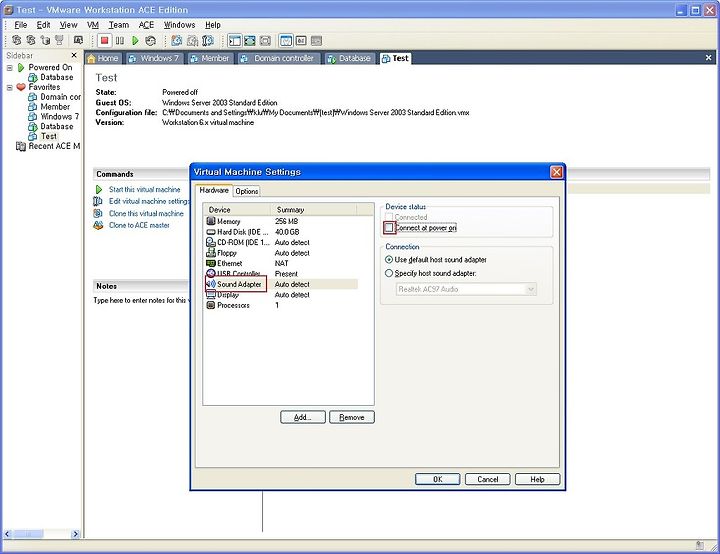Close the Sidebar with its X icon

tap(74, 55)
